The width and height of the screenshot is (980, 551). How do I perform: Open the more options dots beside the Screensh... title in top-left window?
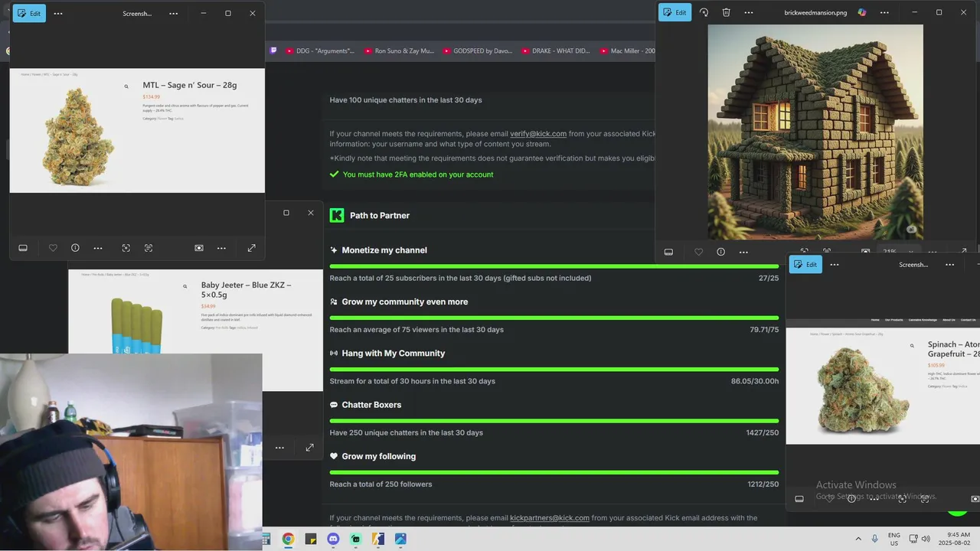tap(174, 13)
